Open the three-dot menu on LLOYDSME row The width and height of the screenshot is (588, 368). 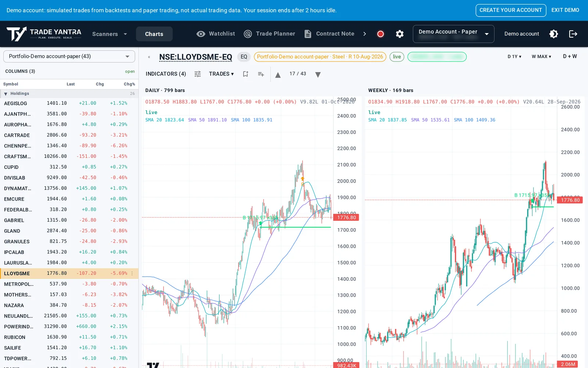click(132, 273)
